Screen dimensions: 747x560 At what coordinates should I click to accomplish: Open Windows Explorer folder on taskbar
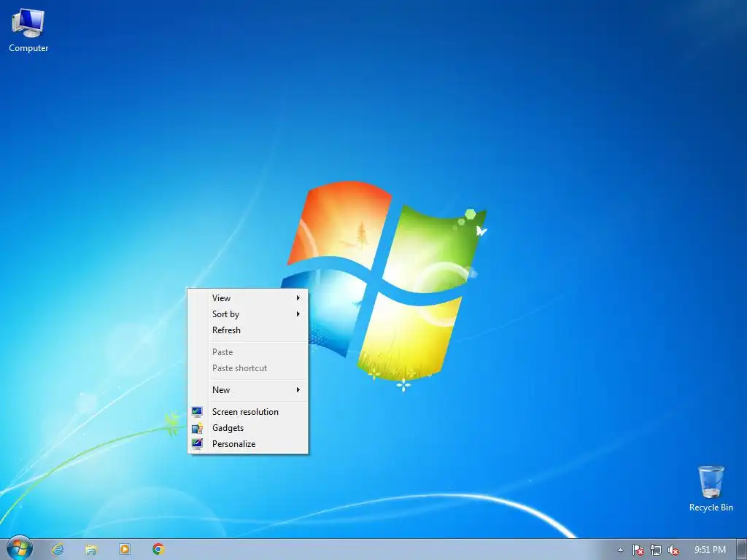pos(91,549)
